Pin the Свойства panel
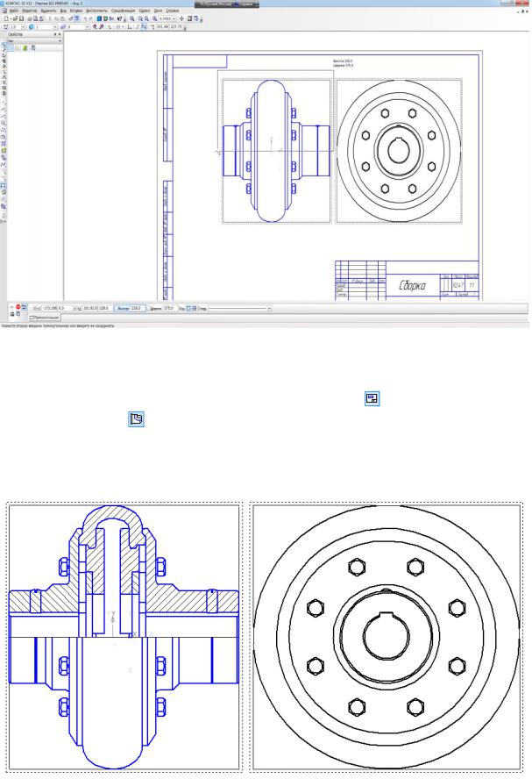Viewport: 532px width, 779px height. pos(55,34)
